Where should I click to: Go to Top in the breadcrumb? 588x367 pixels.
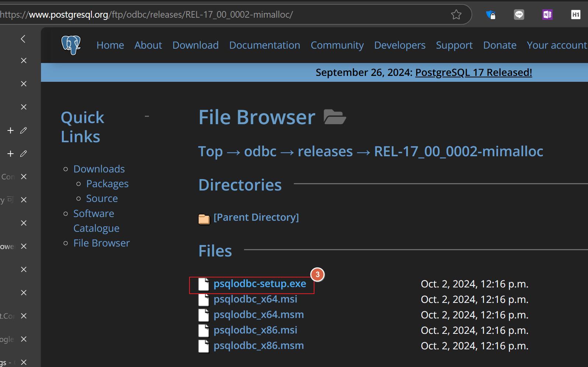click(211, 151)
